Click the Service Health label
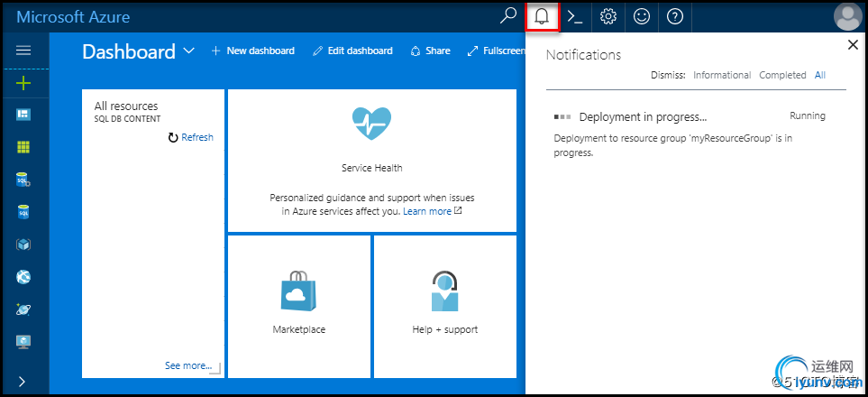This screenshot has width=868, height=397. (x=372, y=168)
